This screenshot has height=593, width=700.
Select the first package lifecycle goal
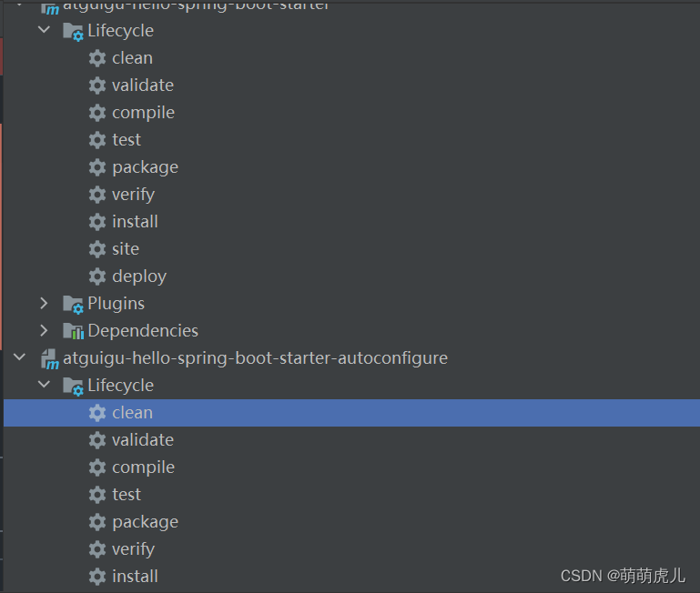(x=145, y=167)
